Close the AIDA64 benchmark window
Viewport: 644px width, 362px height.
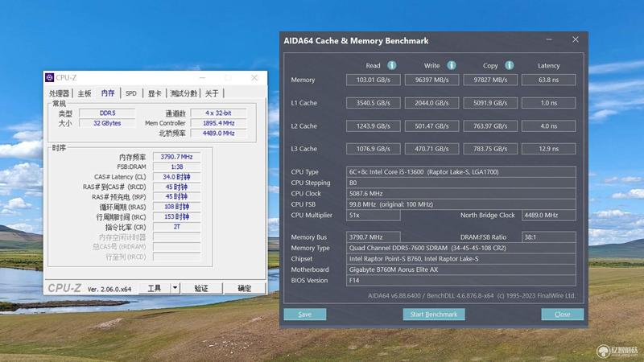pyautogui.click(x=576, y=39)
